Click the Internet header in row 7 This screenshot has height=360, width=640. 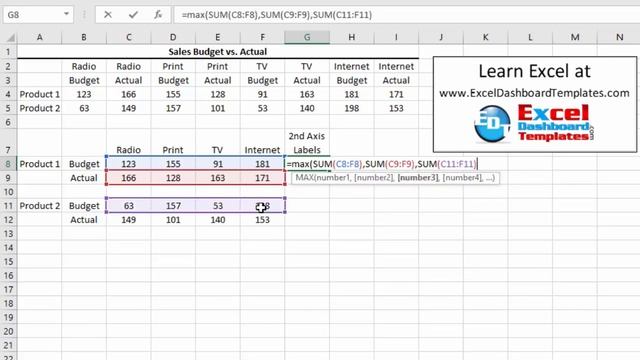tap(262, 150)
